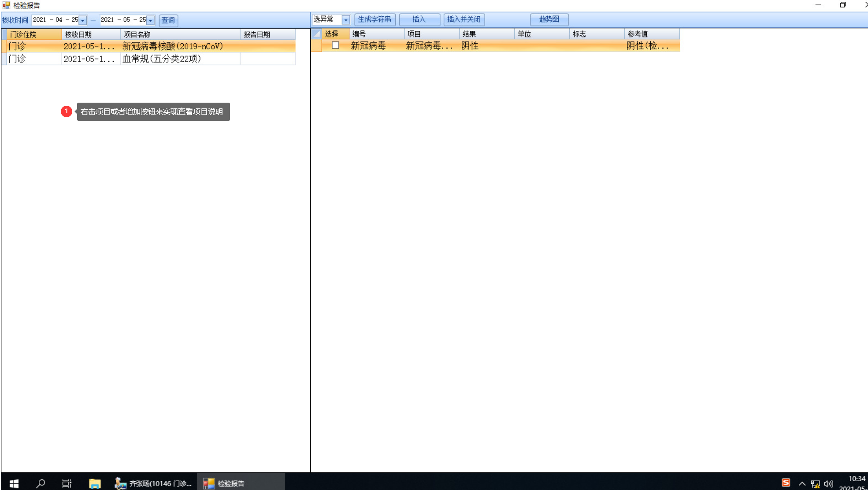Viewport: 868px width, 490px height.
Task: Click Sogou input method tray icon
Action: click(x=786, y=483)
